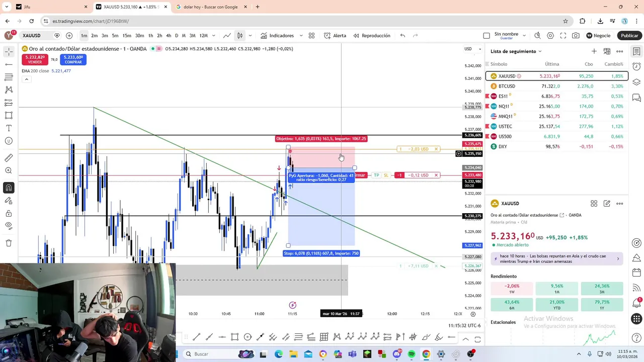Open the object tree layers sidebar icon

pos(636,82)
